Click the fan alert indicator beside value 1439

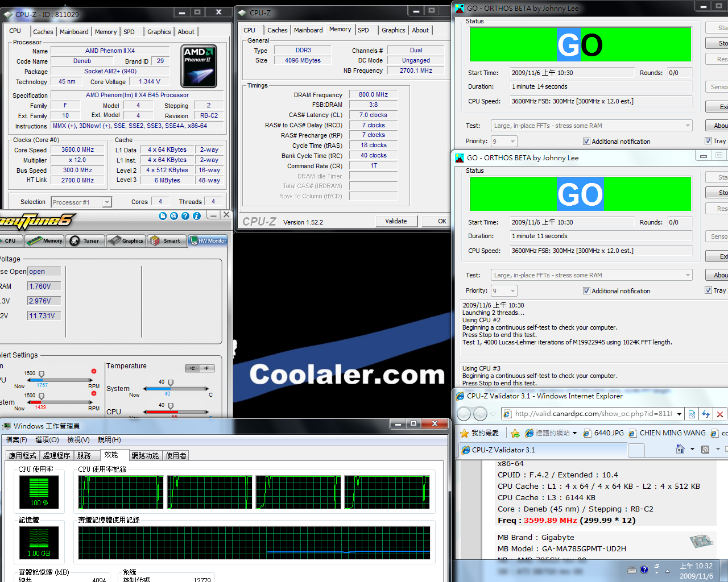(x=94, y=393)
